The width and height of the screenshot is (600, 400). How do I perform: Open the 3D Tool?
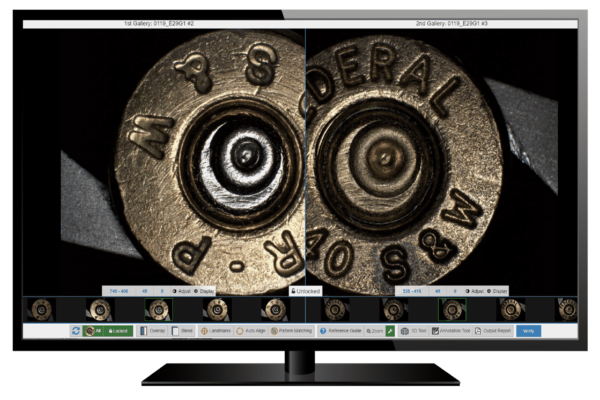coord(413,331)
